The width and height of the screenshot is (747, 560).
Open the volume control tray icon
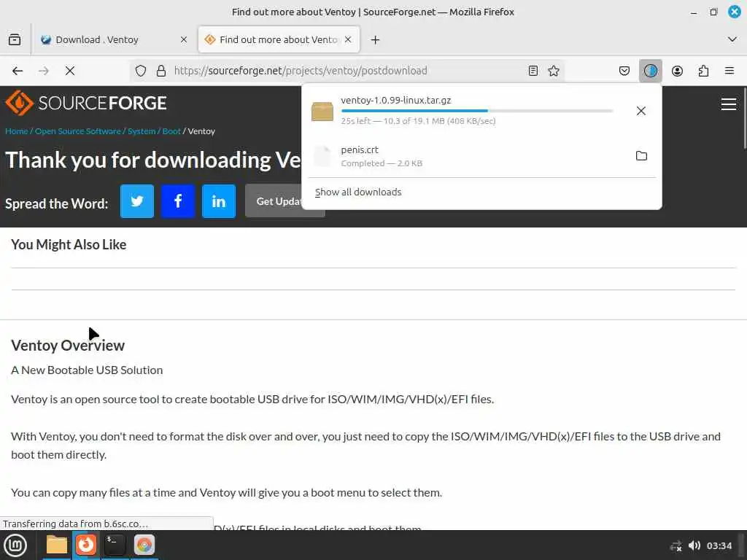pyautogui.click(x=694, y=545)
